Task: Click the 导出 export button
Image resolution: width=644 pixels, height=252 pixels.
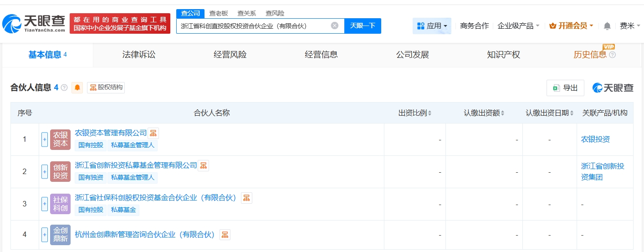Action: coord(565,88)
